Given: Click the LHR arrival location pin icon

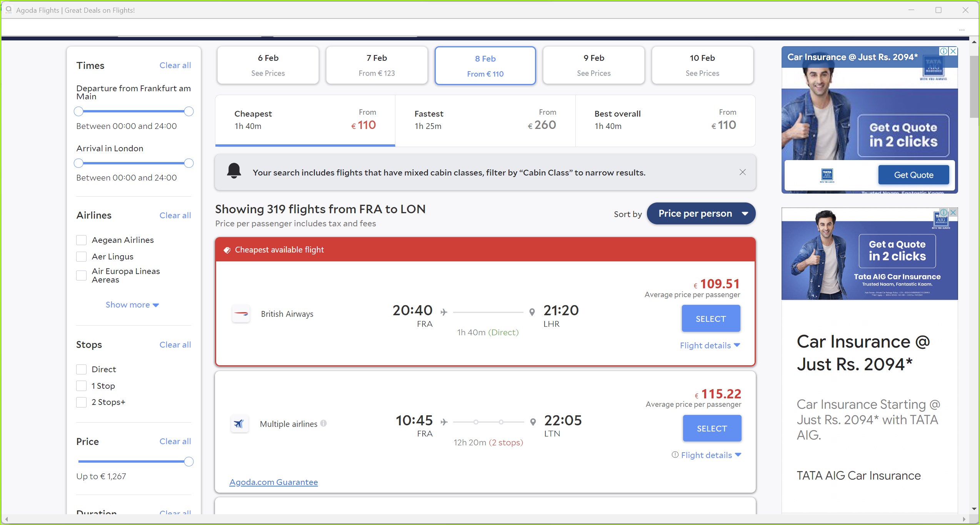Looking at the screenshot, I should point(532,312).
